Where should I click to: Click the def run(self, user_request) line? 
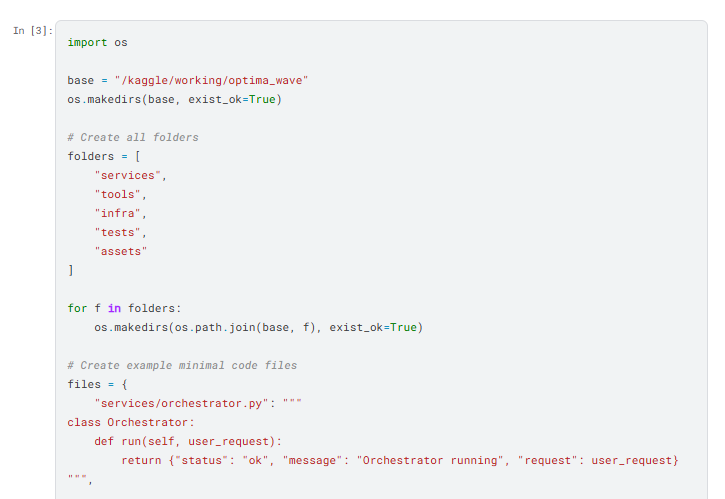tap(188, 441)
